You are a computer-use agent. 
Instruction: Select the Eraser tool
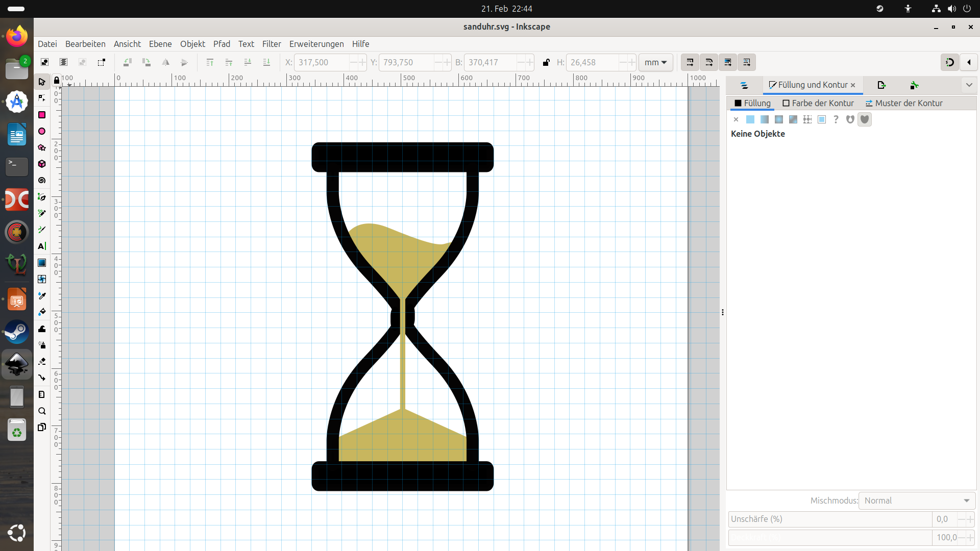(x=42, y=361)
